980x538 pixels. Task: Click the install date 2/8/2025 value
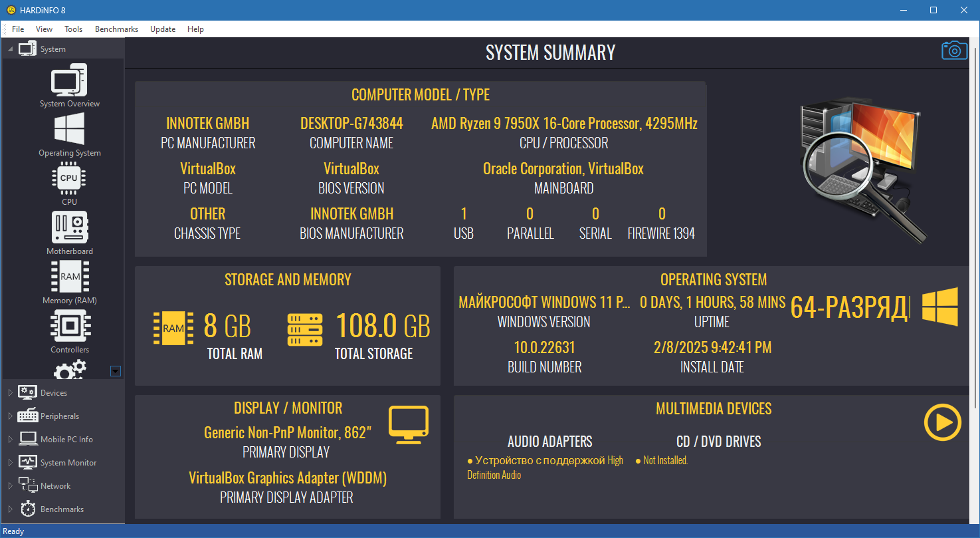(712, 348)
